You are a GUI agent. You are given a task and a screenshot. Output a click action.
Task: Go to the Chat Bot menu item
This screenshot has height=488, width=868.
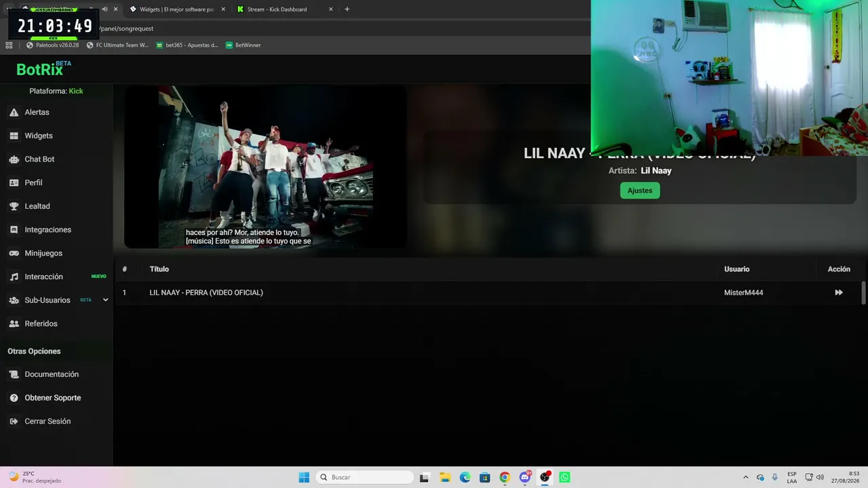(39, 159)
